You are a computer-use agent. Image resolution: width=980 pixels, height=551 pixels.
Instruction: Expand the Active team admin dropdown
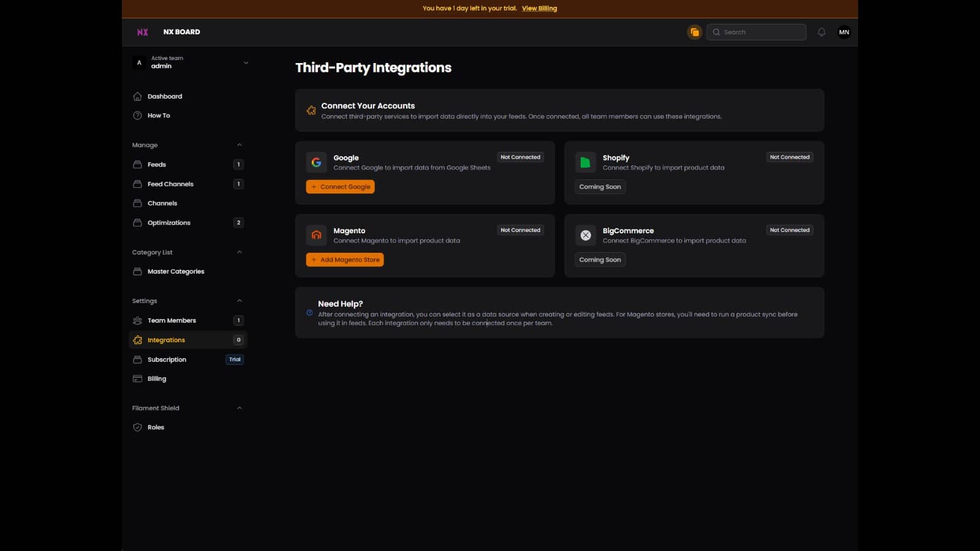pos(245,62)
